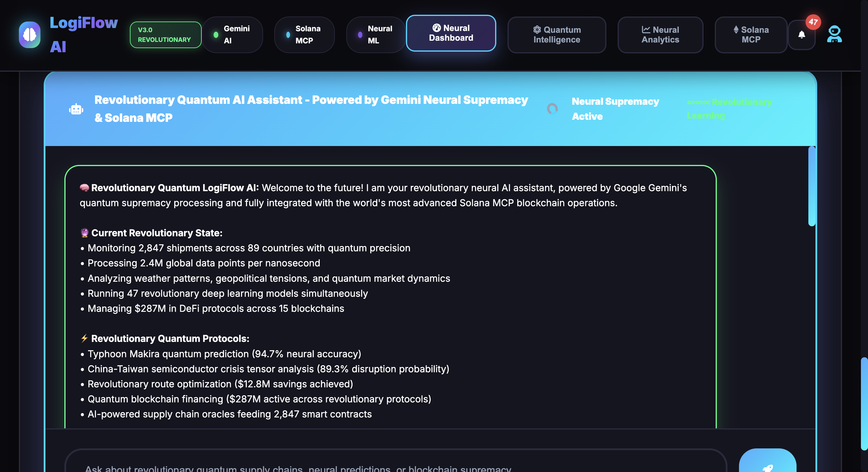Open the Quantum Intelligence tab
This screenshot has height=472, width=868.
pyautogui.click(x=556, y=35)
